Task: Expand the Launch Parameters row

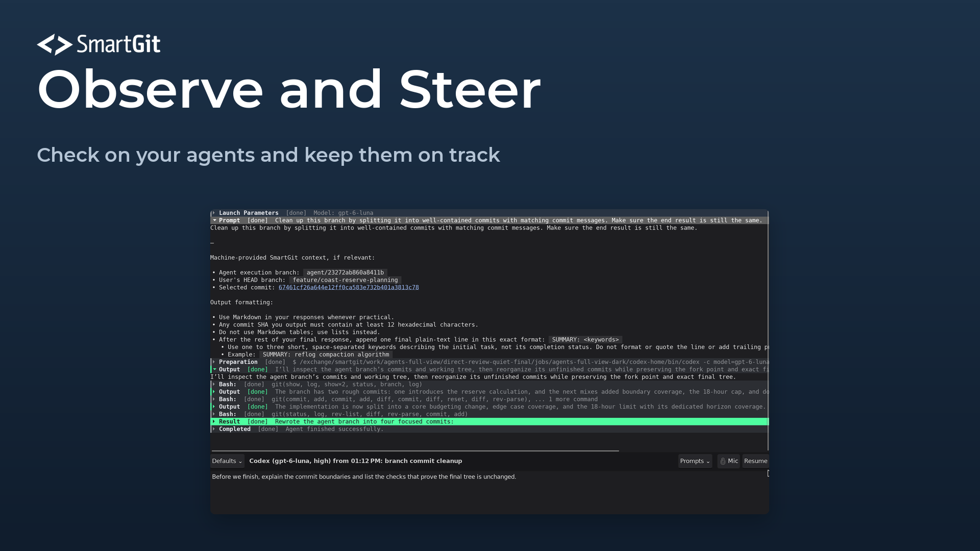Action: tap(214, 213)
